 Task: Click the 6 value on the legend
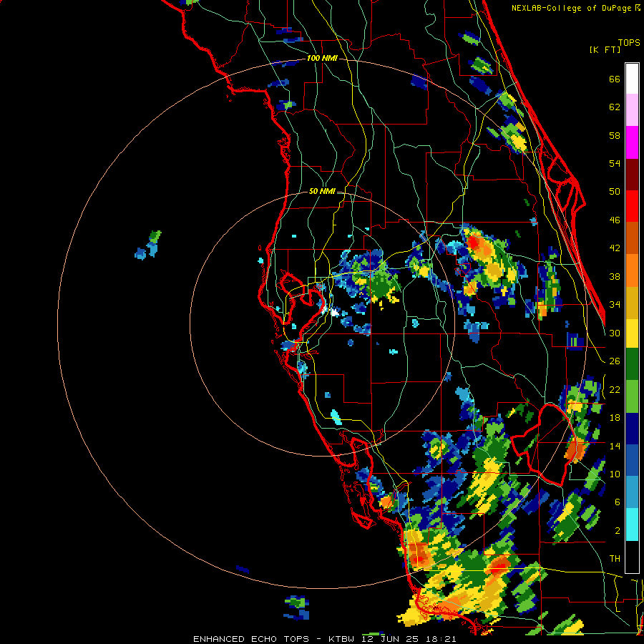[618, 502]
